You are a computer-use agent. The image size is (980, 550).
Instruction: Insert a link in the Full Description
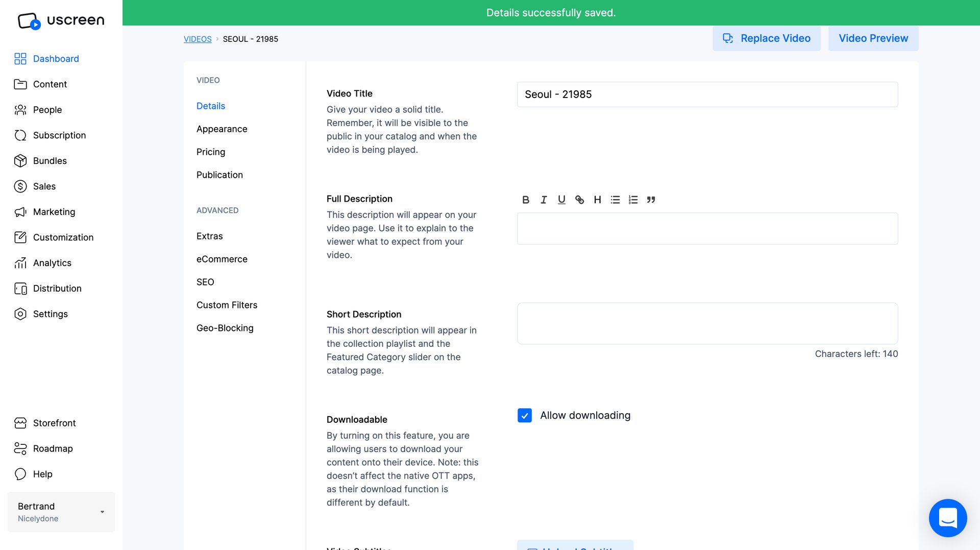tap(579, 200)
